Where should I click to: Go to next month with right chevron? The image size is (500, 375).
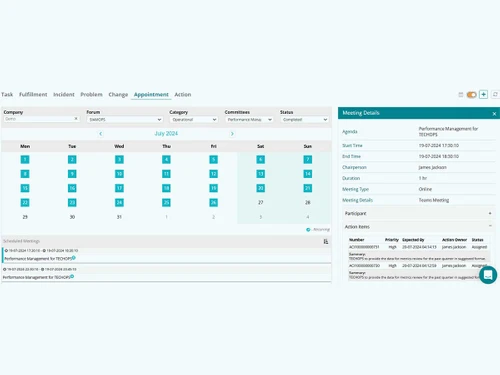(232, 134)
